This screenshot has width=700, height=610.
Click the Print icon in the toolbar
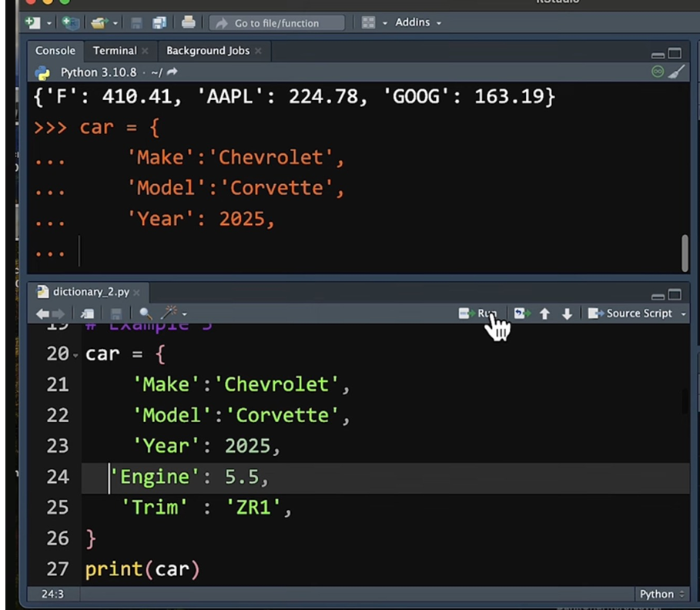click(x=189, y=23)
